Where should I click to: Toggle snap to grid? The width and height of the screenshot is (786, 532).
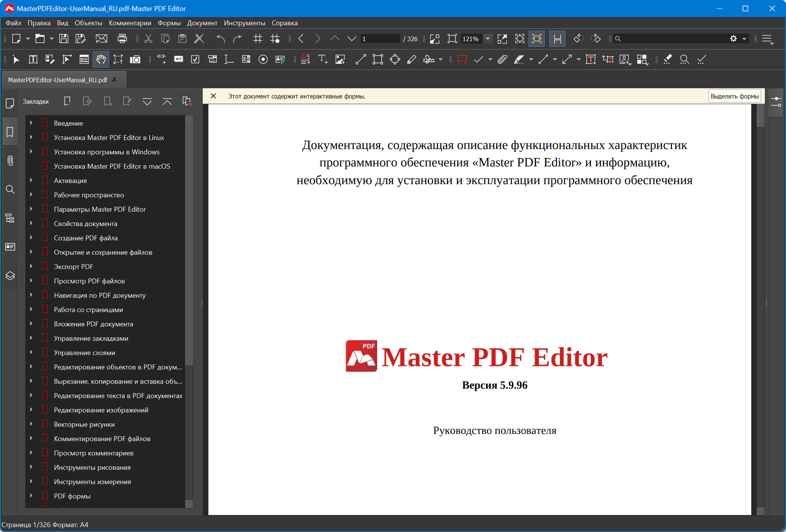coord(275,38)
